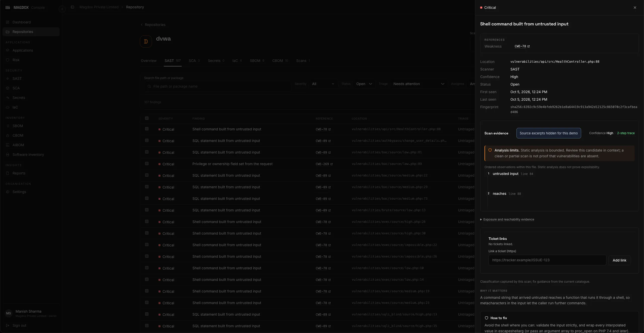
Task: Open the Severity All dropdown
Action: [323, 84]
